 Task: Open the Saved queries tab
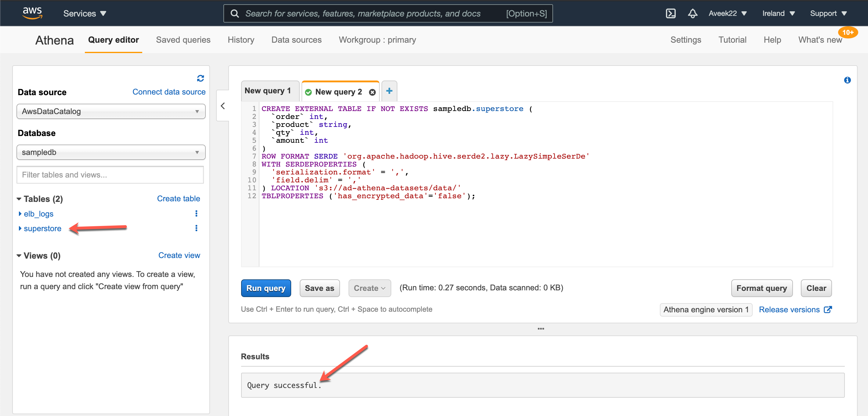point(183,40)
